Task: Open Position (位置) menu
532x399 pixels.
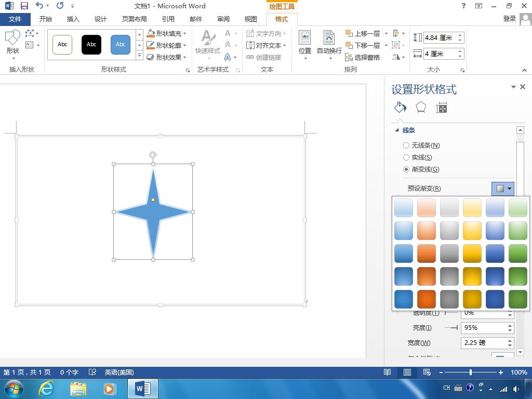Action: 304,45
